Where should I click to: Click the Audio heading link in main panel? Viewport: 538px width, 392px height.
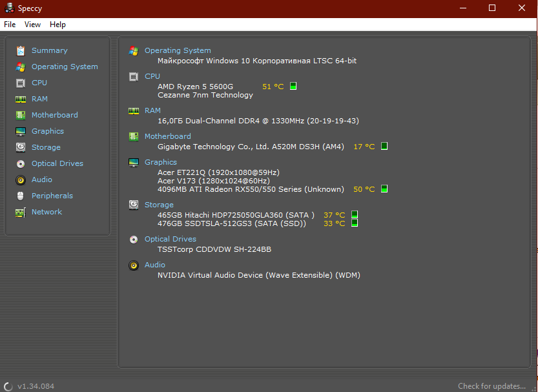tap(155, 265)
